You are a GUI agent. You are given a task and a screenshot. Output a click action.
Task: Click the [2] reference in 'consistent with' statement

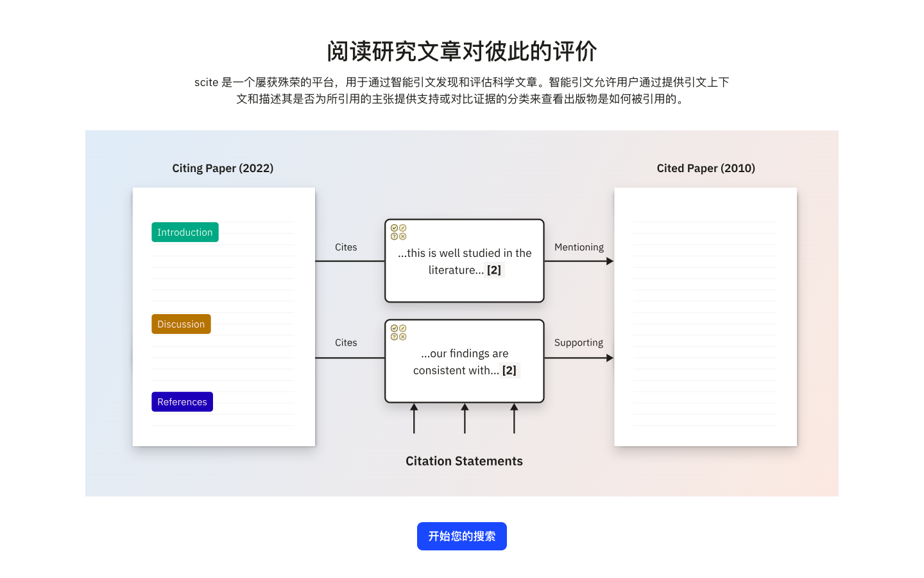(x=509, y=371)
